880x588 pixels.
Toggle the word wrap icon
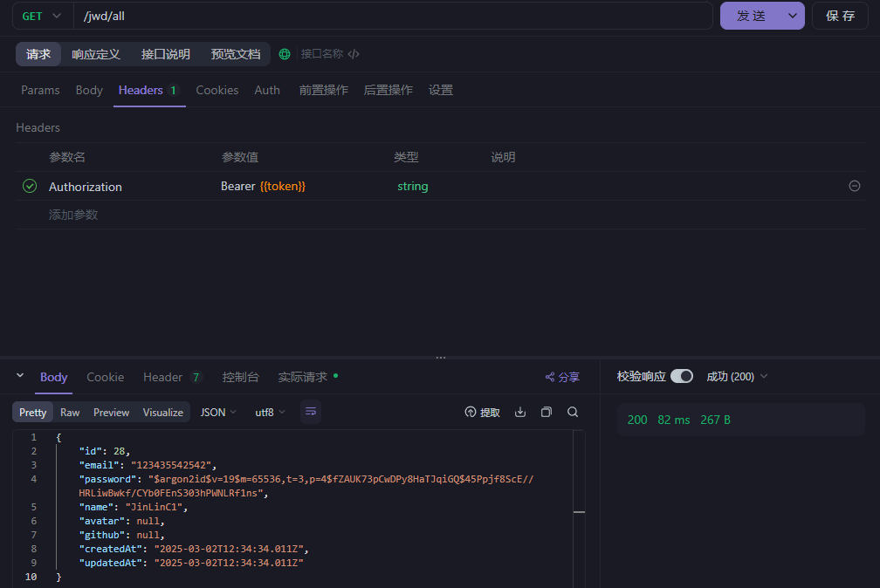coord(311,412)
